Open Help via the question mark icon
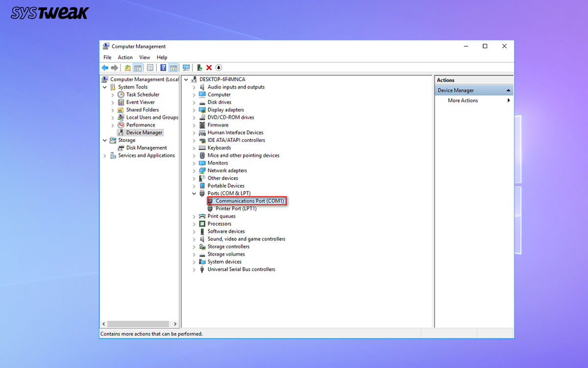This screenshot has width=588, height=368. [163, 67]
